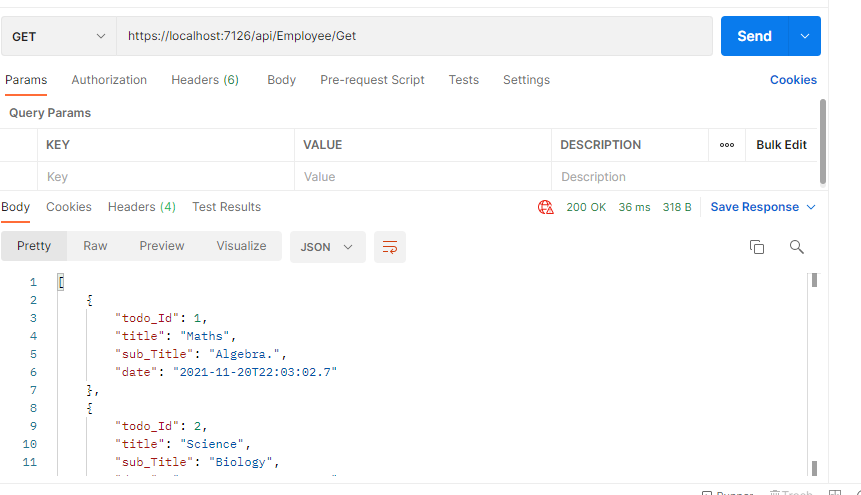Open the JSON format dropdown

point(327,247)
